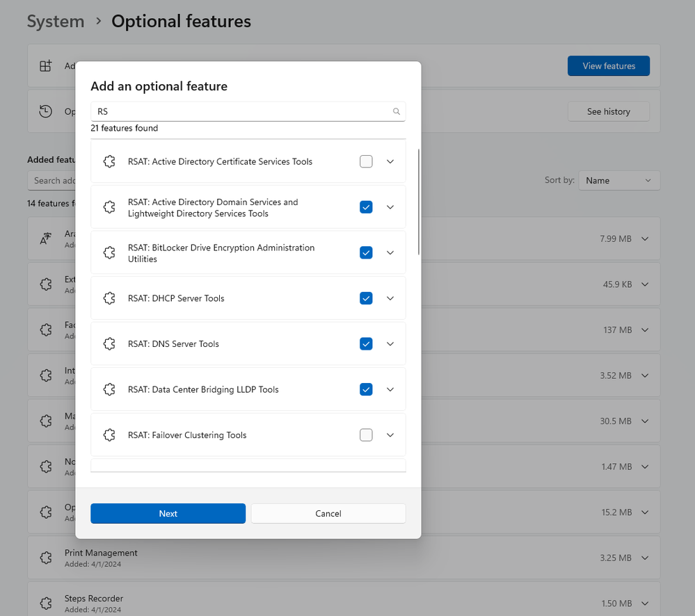Expand RSAT DHCP Server Tools details
Image resolution: width=695 pixels, height=616 pixels.
[390, 298]
